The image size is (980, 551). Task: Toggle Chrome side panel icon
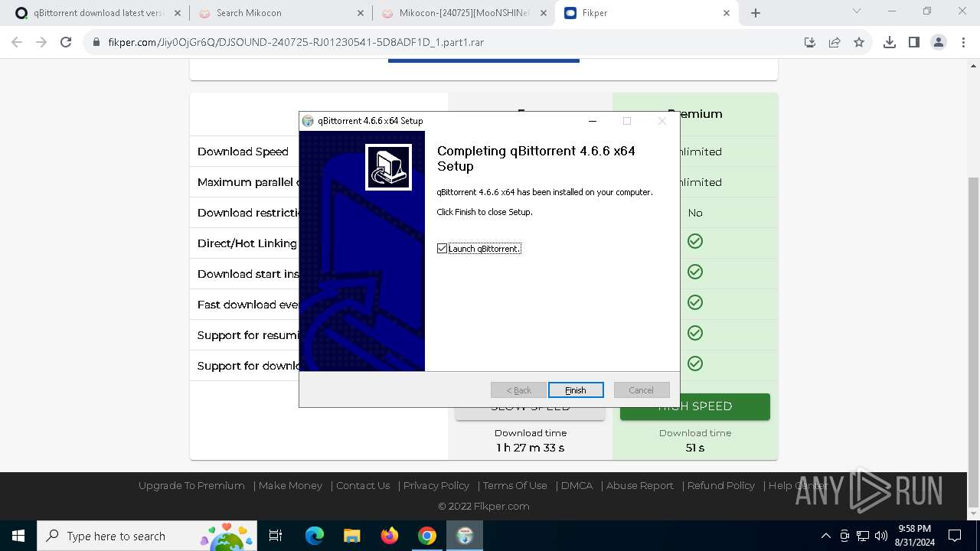[914, 42]
